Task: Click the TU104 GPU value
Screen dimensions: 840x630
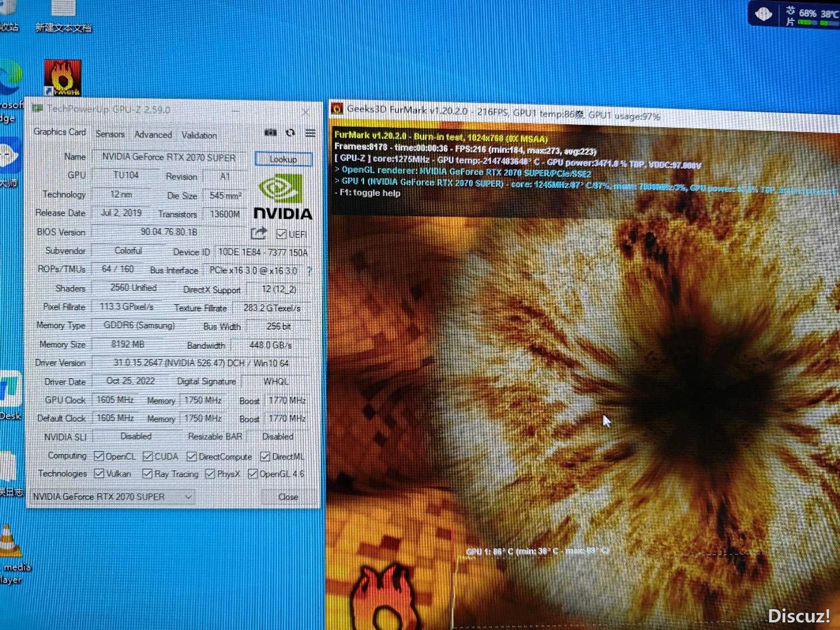Action: 126,175
